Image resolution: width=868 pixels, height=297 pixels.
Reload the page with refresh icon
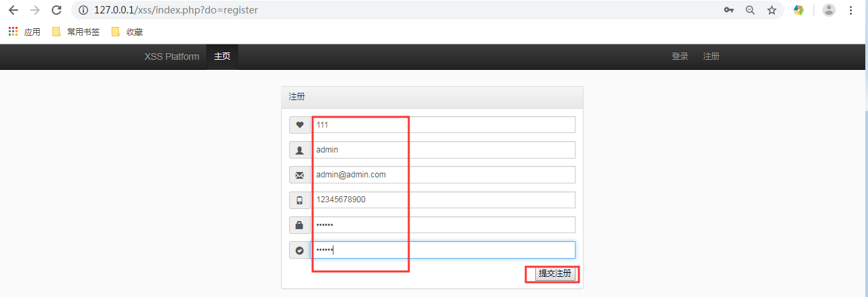56,10
